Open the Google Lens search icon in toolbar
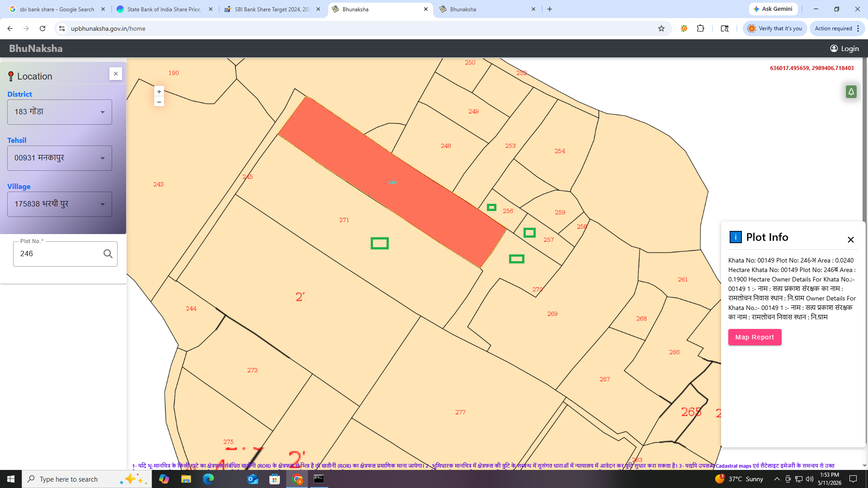This screenshot has height=488, width=868. coord(725,28)
